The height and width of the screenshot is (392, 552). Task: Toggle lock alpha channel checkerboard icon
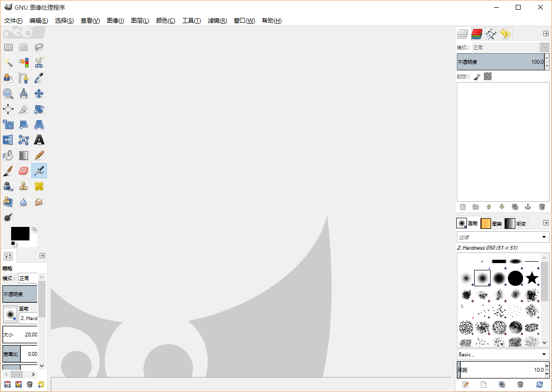(x=488, y=76)
